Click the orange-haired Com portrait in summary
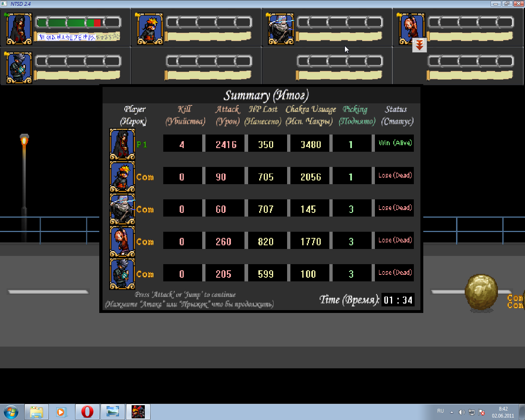Viewport: 525px width, 420px height. [x=122, y=176]
